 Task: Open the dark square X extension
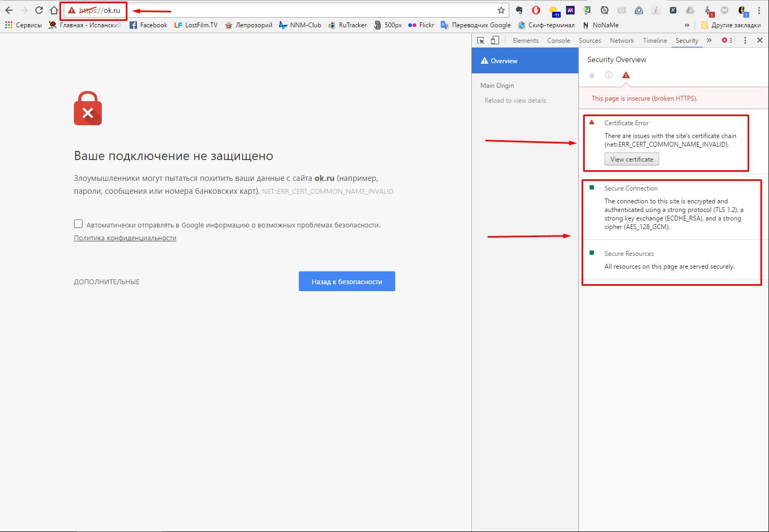click(x=673, y=10)
